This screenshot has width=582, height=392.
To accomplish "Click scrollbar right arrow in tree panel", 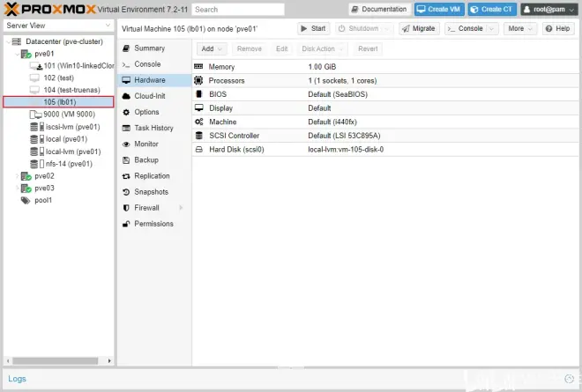I will coord(109,361).
